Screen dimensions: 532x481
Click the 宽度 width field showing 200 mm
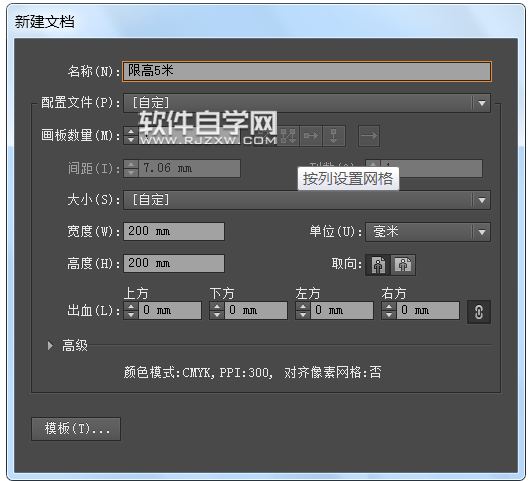[x=174, y=231]
